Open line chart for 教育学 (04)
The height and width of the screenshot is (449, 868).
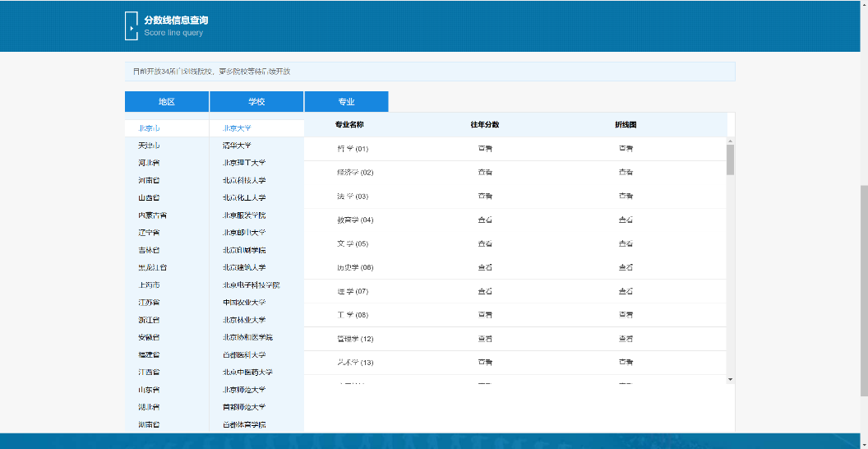point(626,220)
